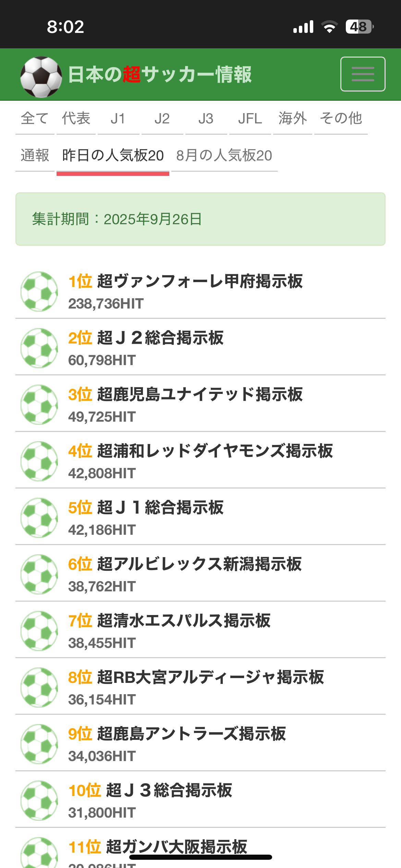Screen dimensions: 401x868
Task: Visit the 超J1総合掲示板 board
Action: pos(160,508)
